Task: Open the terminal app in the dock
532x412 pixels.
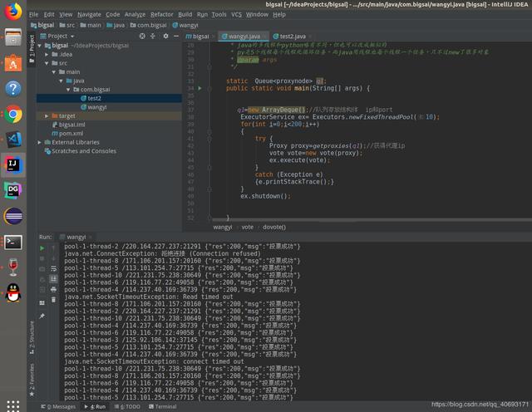Action: pos(13,242)
